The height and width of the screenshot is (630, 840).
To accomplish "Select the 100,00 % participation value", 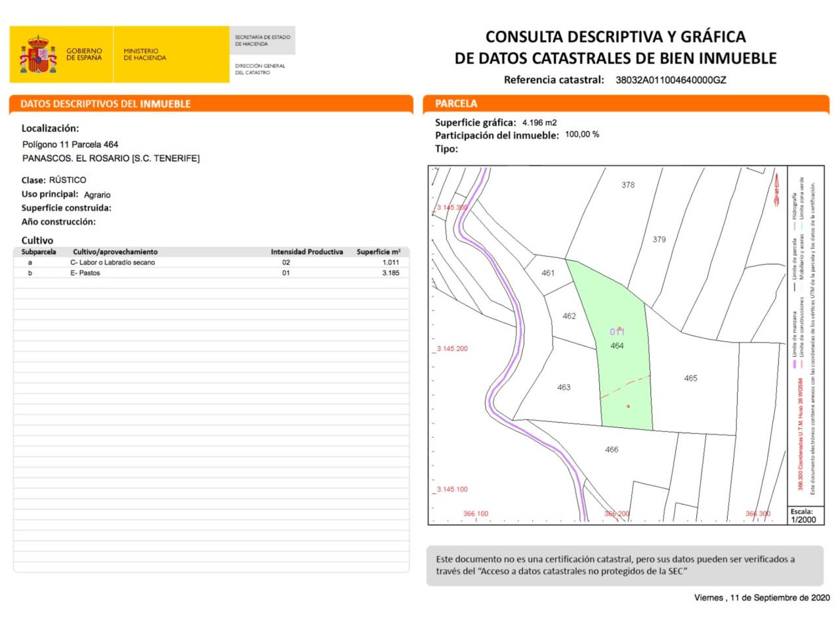I will 582,135.
